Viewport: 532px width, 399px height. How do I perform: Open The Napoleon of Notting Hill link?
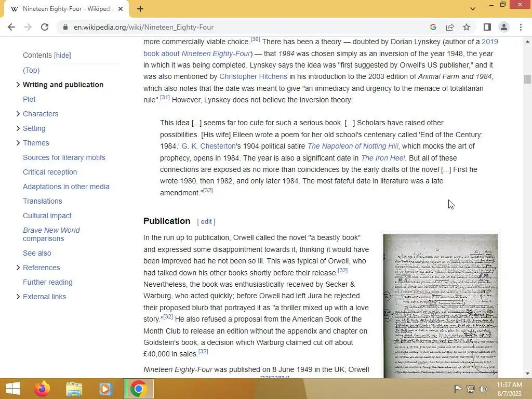click(x=353, y=146)
